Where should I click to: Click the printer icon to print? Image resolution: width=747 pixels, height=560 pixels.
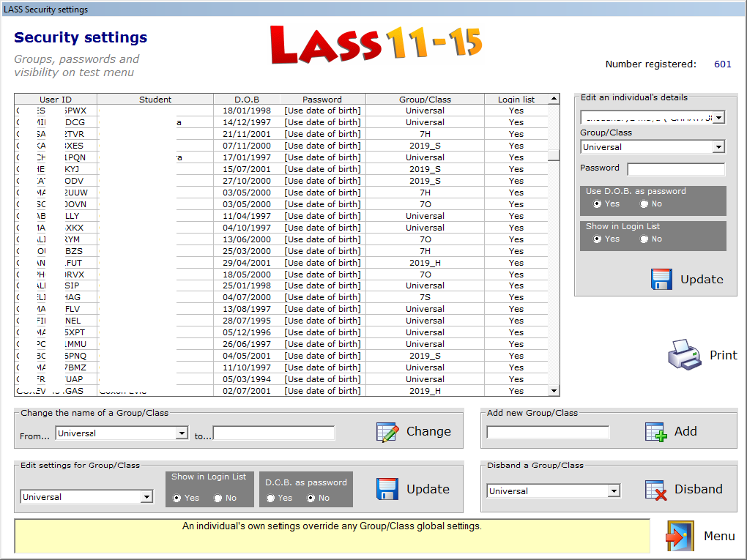[x=685, y=355]
